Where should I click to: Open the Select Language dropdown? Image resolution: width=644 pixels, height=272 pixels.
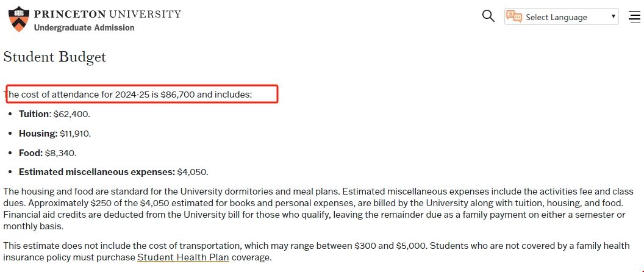(x=556, y=17)
